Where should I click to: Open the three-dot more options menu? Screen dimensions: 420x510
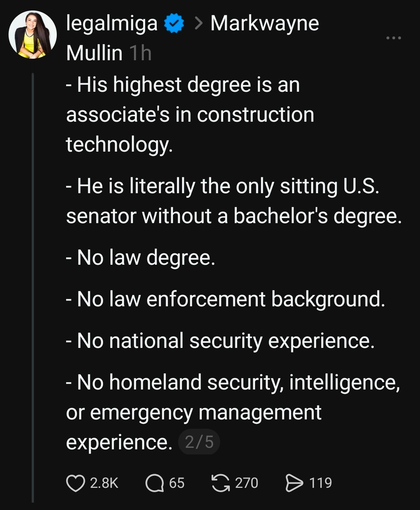coord(393,38)
